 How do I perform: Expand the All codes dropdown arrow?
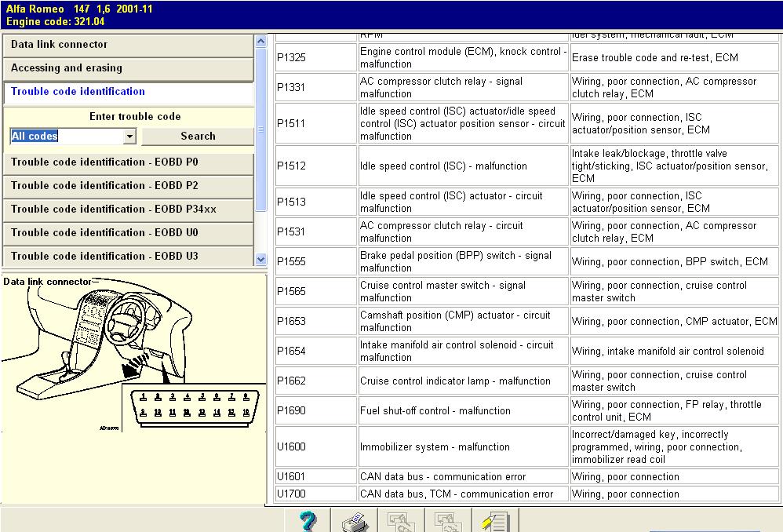(129, 137)
